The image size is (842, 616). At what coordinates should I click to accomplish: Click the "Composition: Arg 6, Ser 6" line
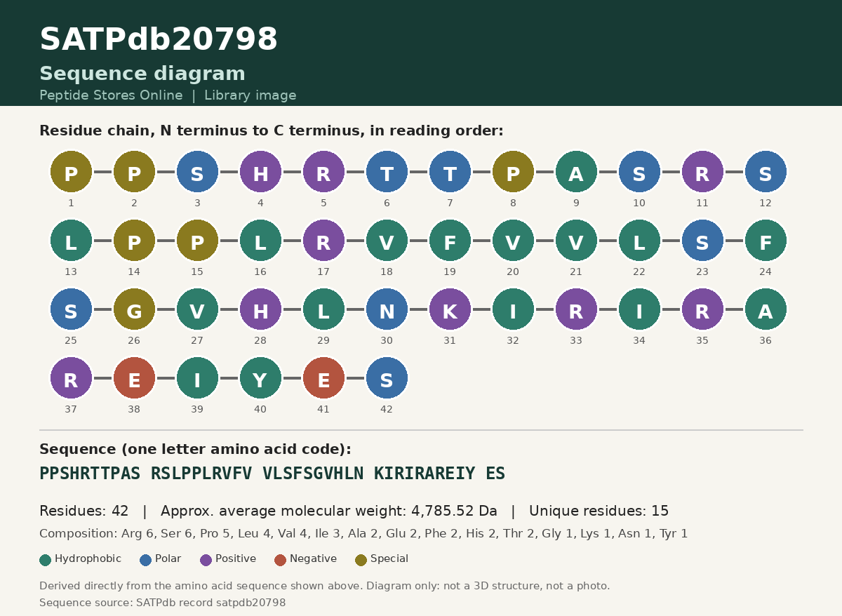(x=363, y=534)
